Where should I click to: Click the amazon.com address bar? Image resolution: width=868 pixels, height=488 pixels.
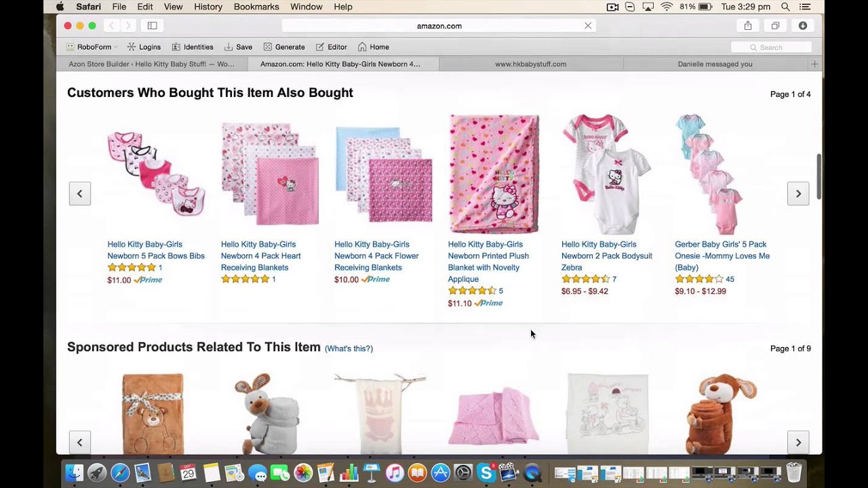click(x=439, y=26)
